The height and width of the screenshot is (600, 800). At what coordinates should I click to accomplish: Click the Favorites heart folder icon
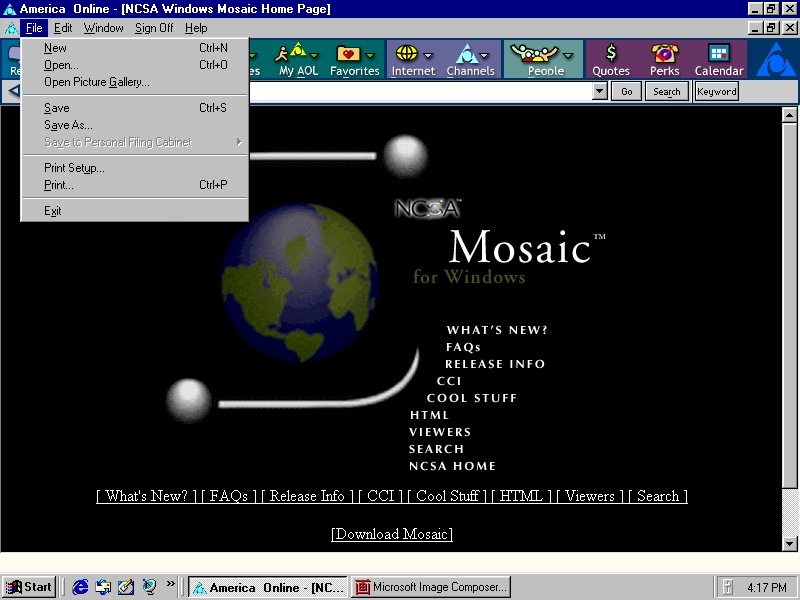[x=348, y=53]
